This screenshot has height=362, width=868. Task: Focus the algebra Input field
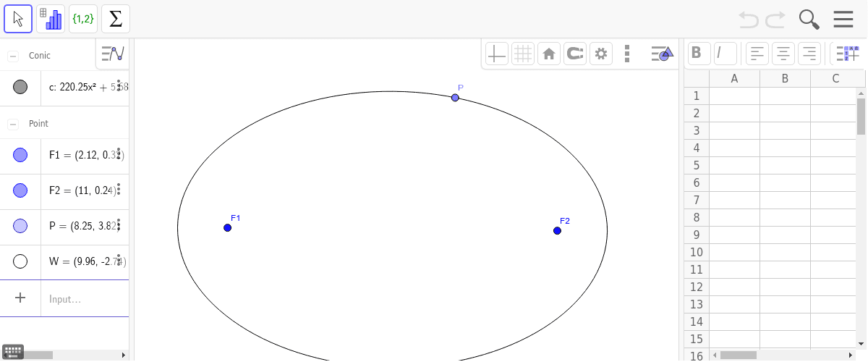[x=85, y=298]
